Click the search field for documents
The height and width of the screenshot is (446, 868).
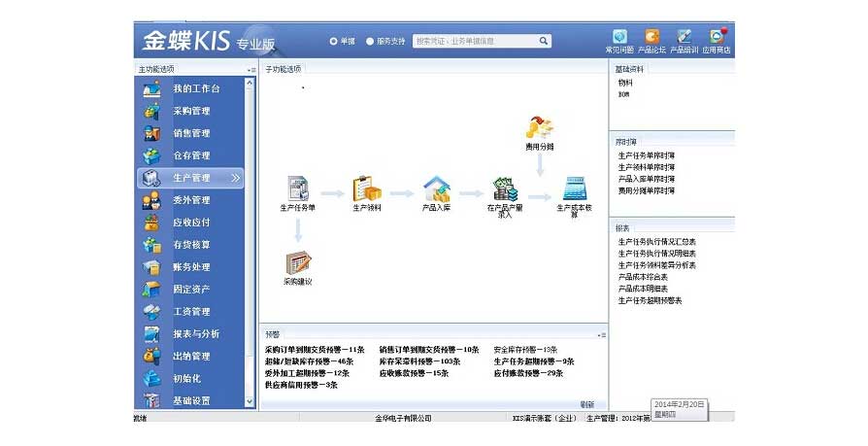(474, 42)
